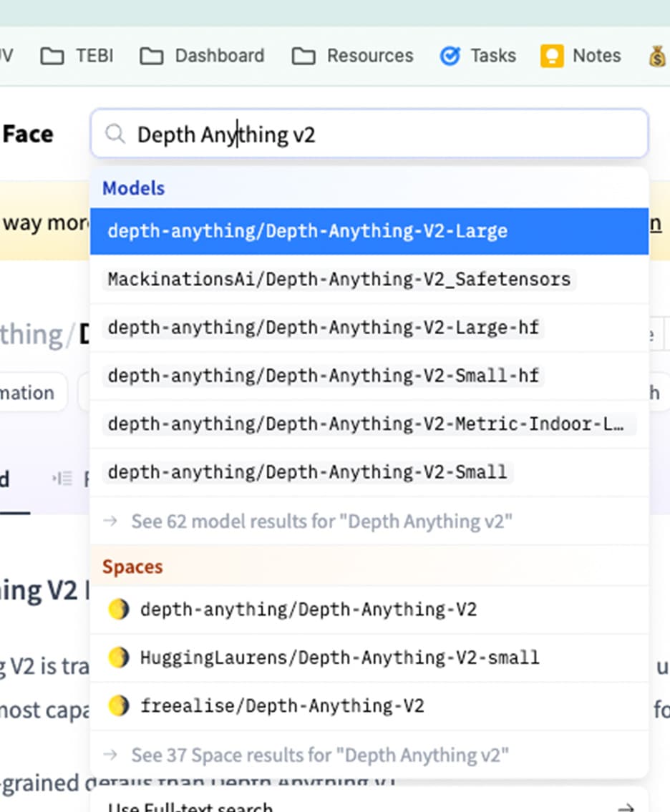Open the Resources bookmarks folder
This screenshot has width=670, height=812.
pyautogui.click(x=353, y=56)
